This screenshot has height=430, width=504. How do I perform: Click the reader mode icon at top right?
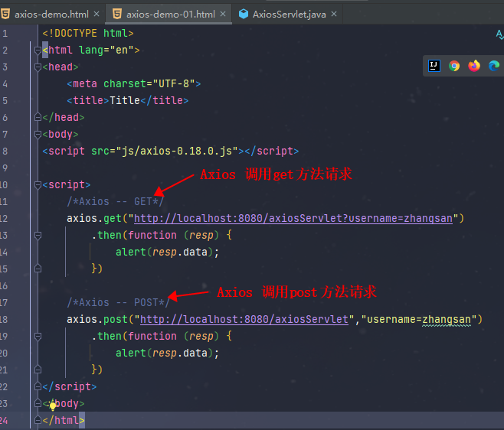[x=499, y=34]
